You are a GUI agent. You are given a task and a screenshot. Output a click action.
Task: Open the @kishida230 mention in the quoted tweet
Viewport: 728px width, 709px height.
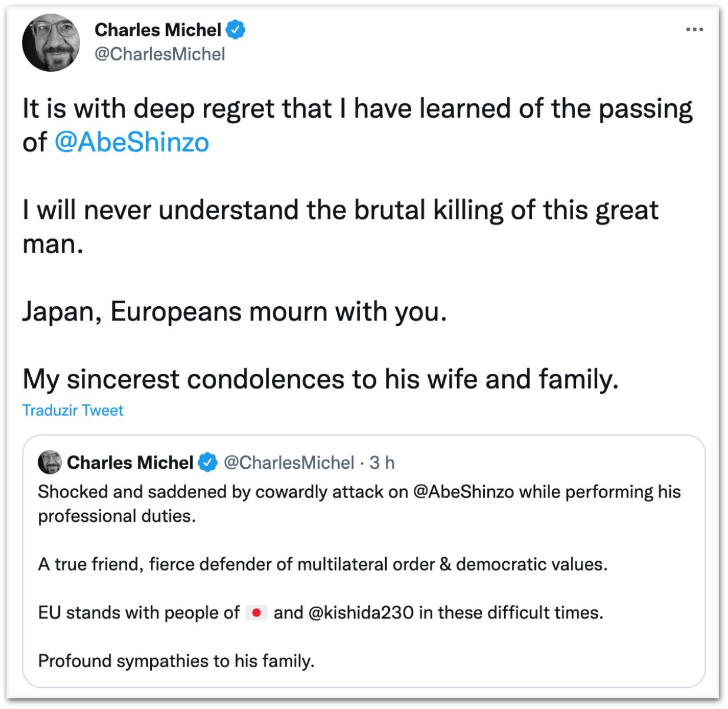(x=360, y=612)
